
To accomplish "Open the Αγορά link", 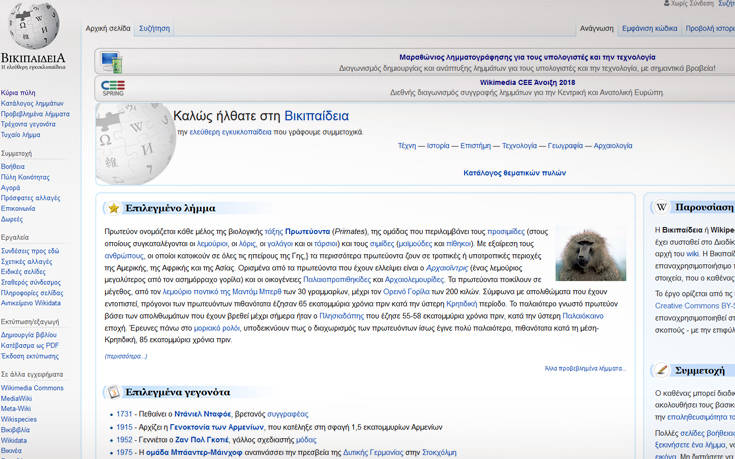I will coord(10,188).
